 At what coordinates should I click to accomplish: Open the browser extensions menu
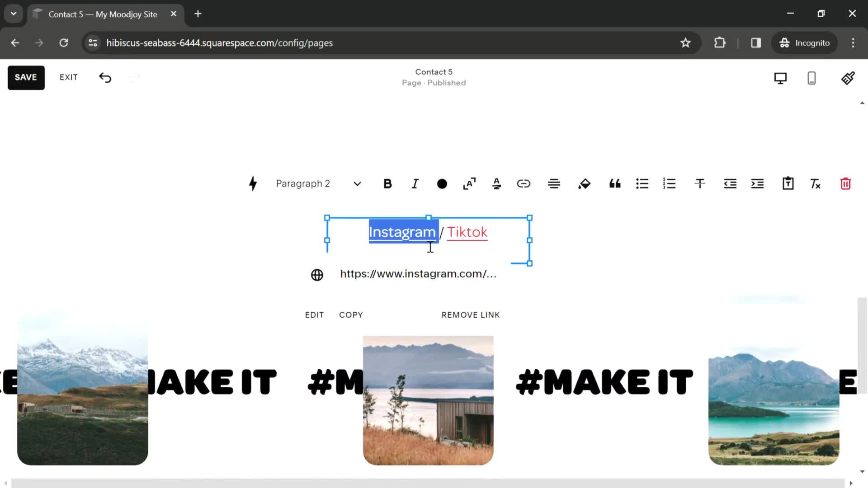pyautogui.click(x=720, y=43)
